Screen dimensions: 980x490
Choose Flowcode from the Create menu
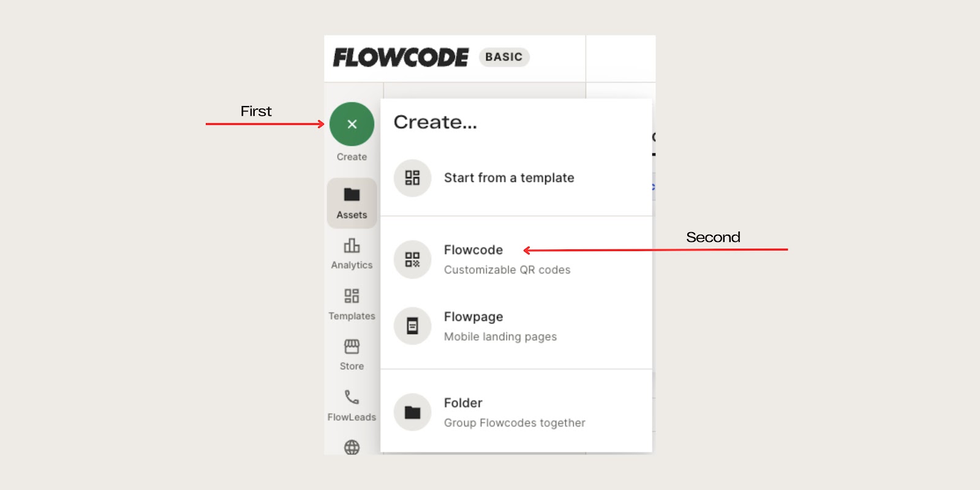pos(473,250)
